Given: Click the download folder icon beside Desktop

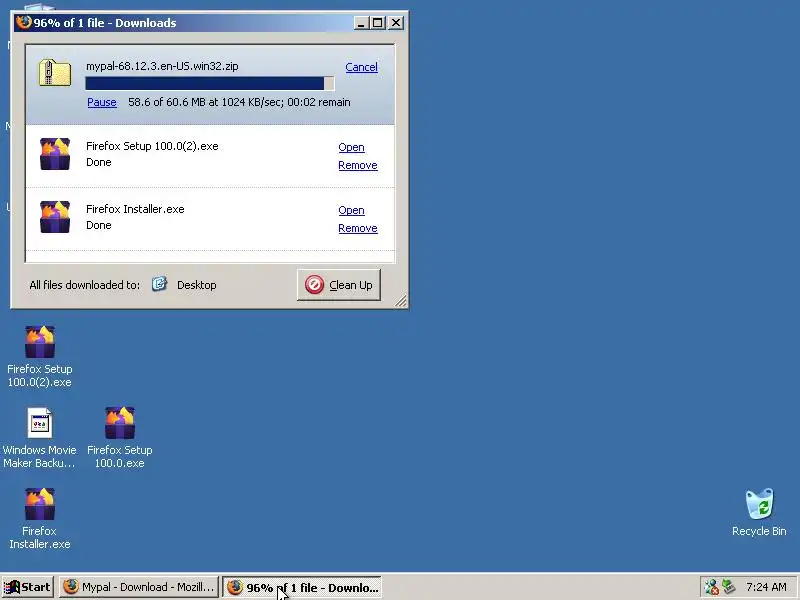Looking at the screenshot, I should (159, 284).
